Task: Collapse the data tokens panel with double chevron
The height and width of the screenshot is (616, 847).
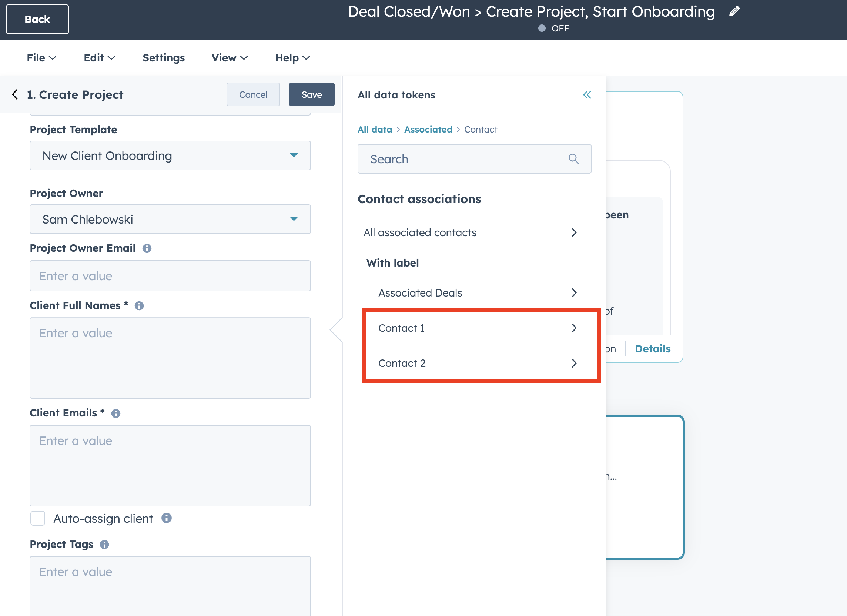Action: (x=587, y=95)
